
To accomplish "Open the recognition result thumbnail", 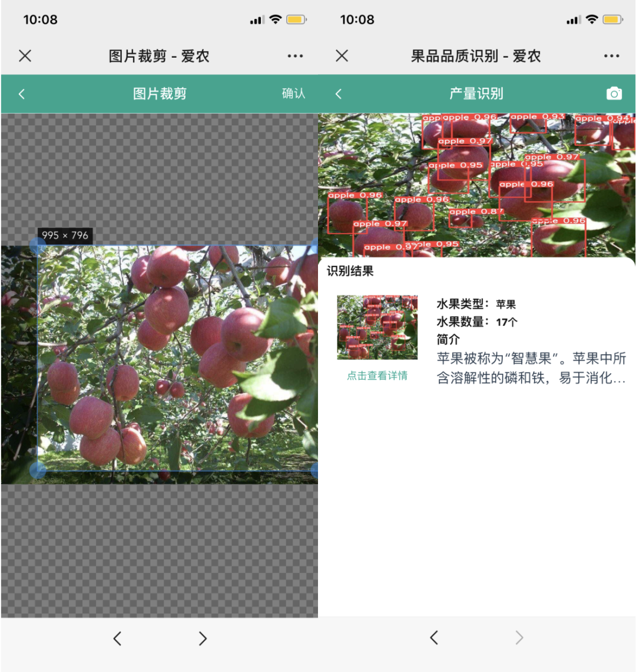I will [x=377, y=327].
